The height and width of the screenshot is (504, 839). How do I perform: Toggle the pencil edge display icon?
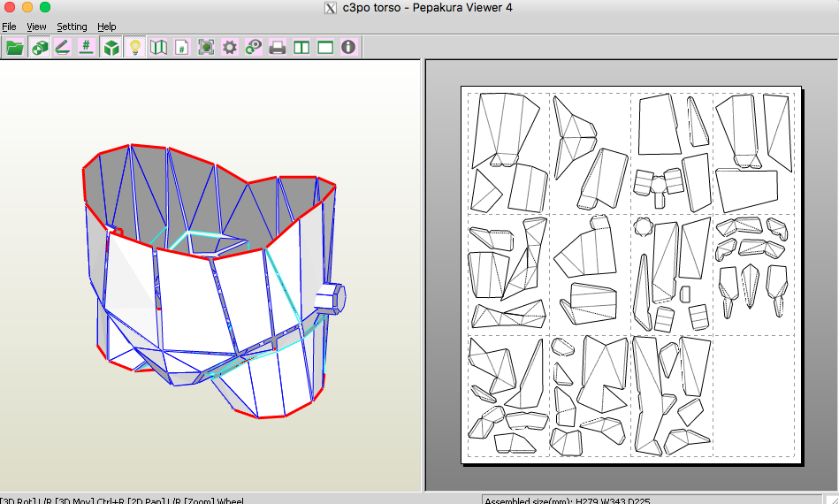pyautogui.click(x=63, y=48)
